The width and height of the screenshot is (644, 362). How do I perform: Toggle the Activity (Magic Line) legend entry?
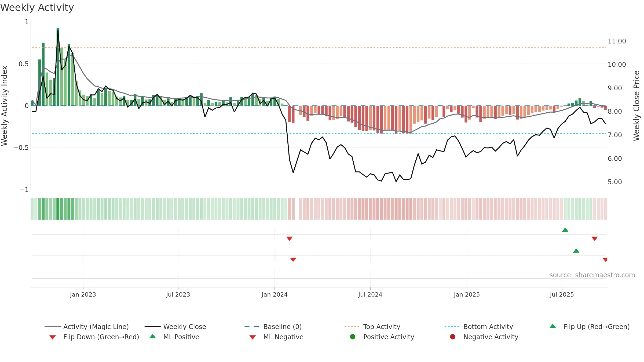(87, 327)
